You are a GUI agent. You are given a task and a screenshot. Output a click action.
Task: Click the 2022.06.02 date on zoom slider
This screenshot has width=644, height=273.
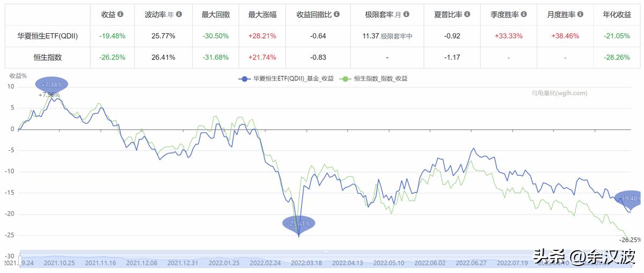tap(430, 263)
